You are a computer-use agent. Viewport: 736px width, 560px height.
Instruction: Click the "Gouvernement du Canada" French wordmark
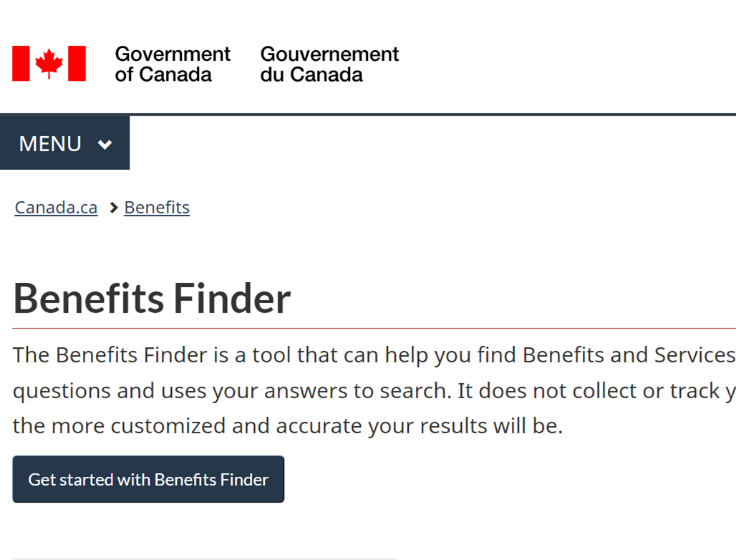coord(329,64)
